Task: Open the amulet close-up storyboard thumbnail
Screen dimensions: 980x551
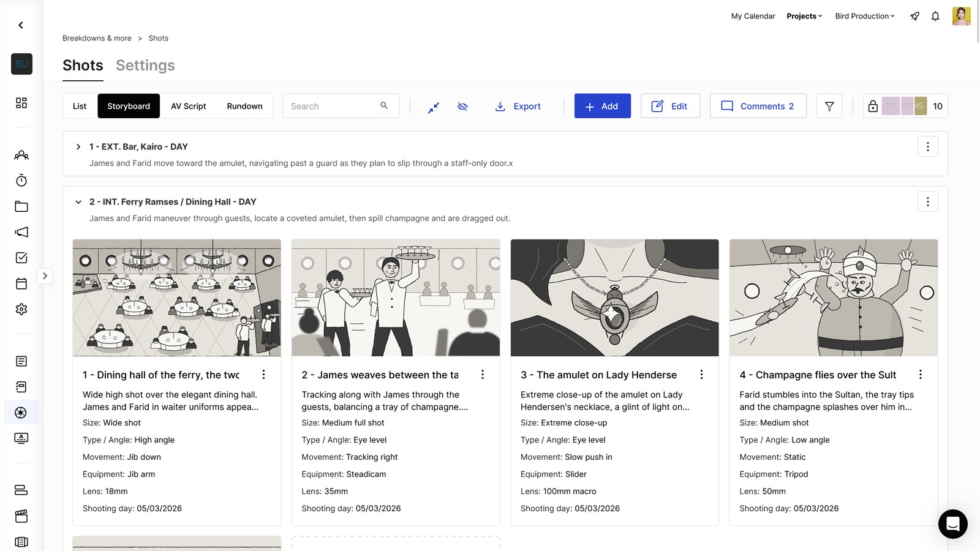Action: tap(614, 298)
